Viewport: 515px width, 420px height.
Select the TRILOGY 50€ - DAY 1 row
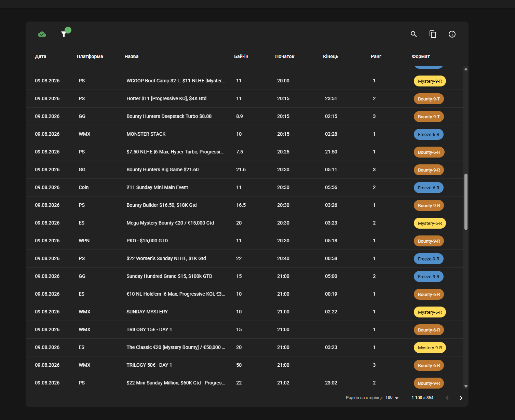[245, 365]
